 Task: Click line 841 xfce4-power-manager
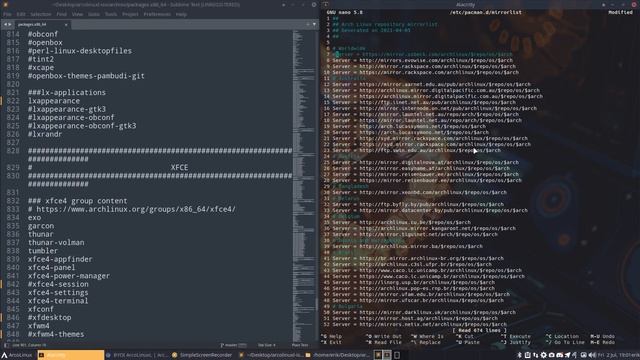[x=69, y=276]
